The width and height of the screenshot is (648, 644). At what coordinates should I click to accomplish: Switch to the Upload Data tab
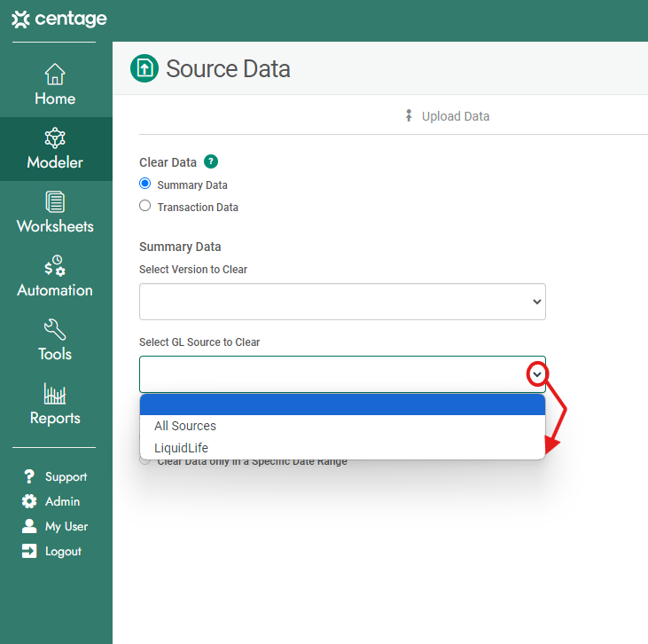click(x=448, y=116)
